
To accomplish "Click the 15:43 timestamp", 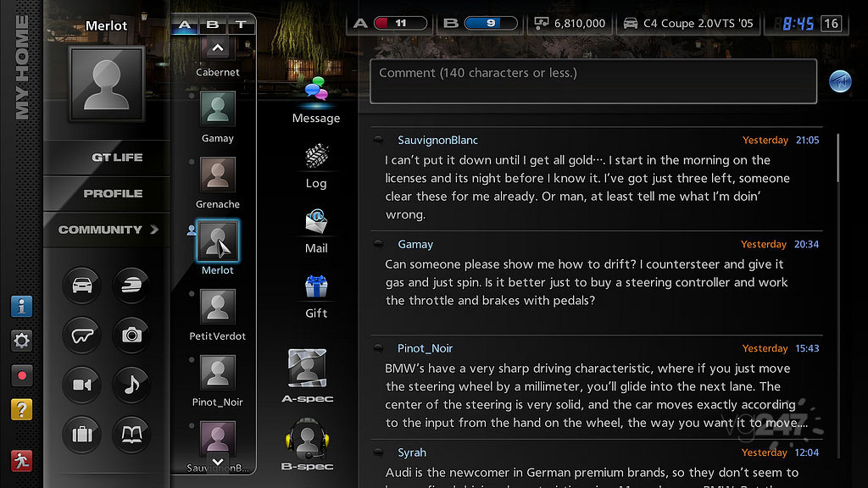I will click(x=807, y=348).
